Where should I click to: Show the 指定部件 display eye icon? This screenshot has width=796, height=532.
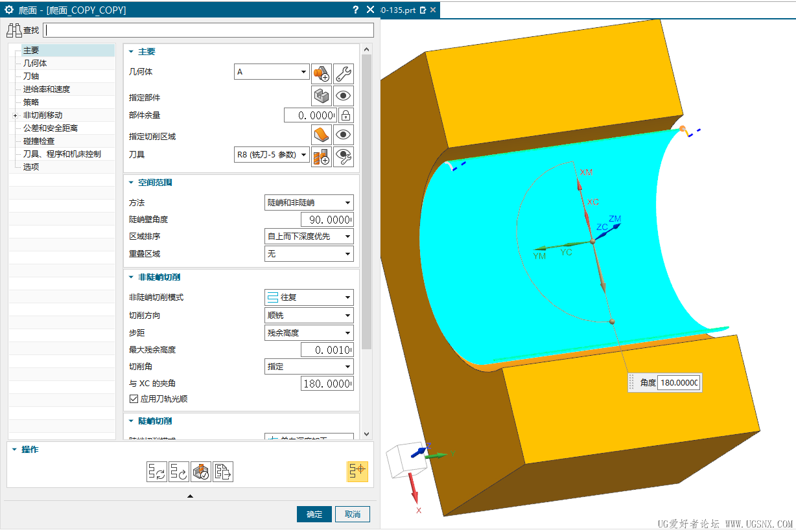point(344,96)
